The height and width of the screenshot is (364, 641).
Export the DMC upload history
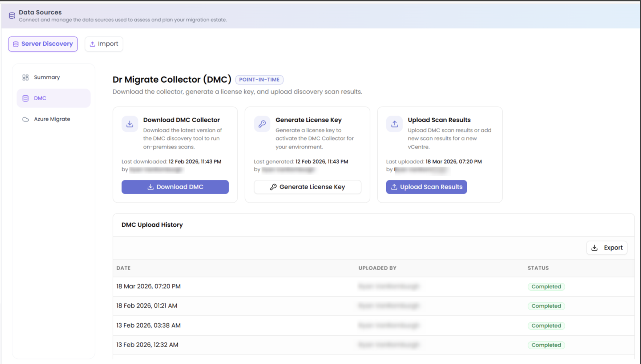pos(607,247)
